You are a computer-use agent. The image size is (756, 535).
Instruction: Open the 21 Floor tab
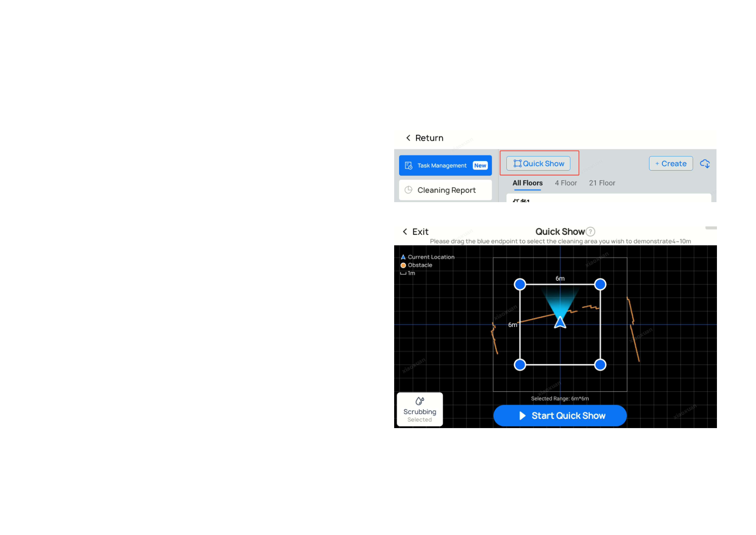(602, 183)
